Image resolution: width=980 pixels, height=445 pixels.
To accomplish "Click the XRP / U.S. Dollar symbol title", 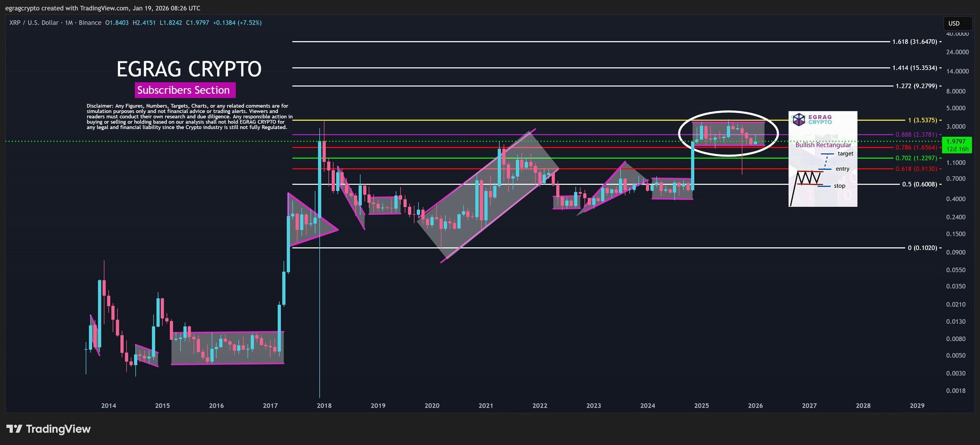I will pyautogui.click(x=34, y=22).
